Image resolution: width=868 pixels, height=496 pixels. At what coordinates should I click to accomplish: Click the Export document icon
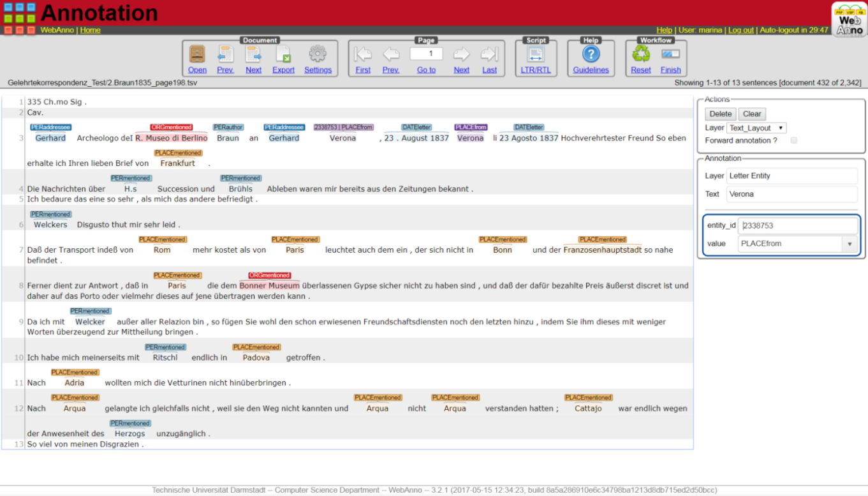click(x=283, y=54)
